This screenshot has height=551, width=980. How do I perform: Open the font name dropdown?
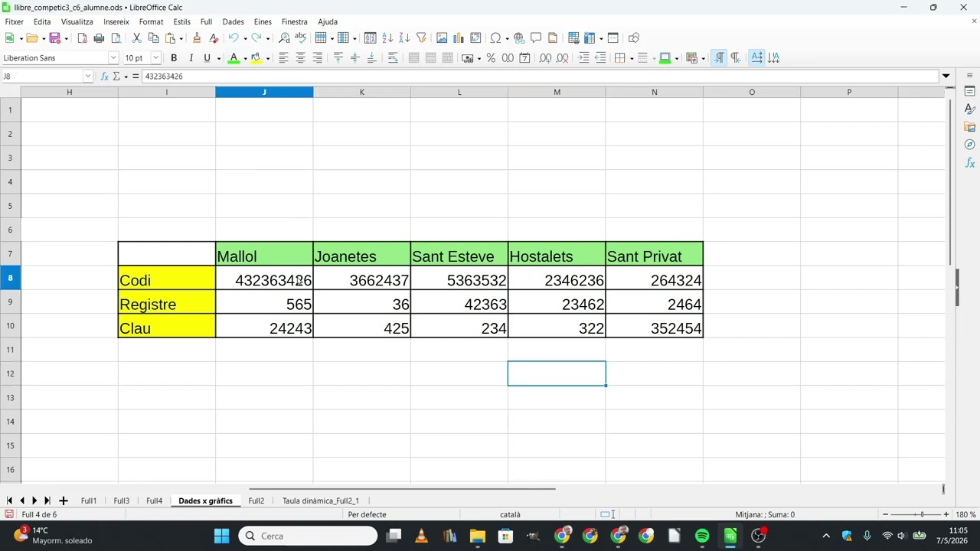click(x=113, y=58)
